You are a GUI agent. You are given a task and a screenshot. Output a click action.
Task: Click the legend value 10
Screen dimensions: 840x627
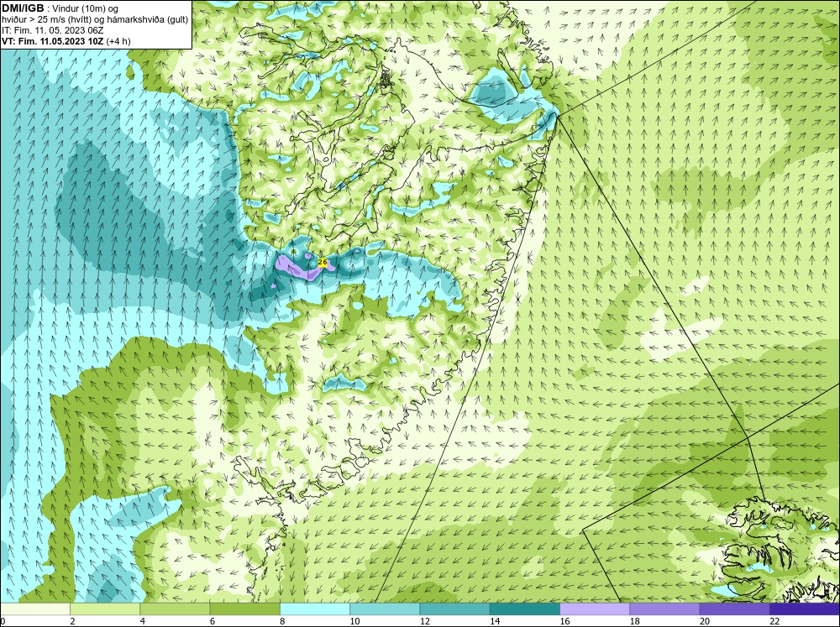point(354,621)
